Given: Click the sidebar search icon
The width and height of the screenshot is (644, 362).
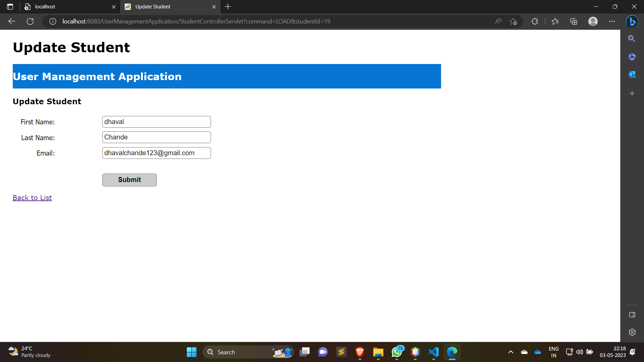Looking at the screenshot, I should coord(632,38).
